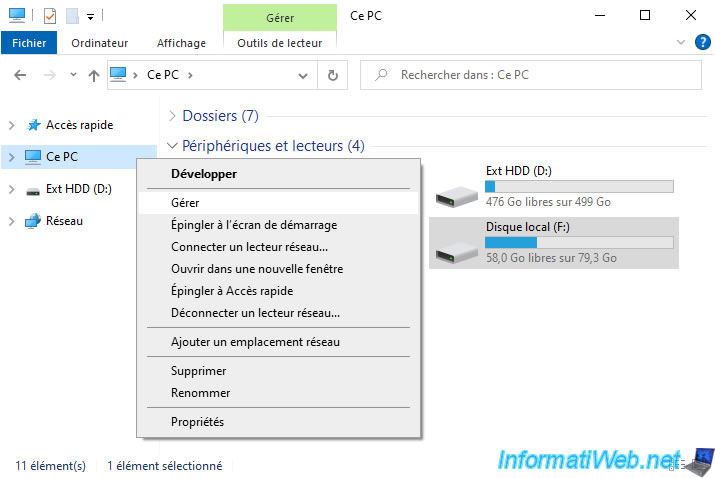Open the recent locations dropdown arrow

pos(73,74)
